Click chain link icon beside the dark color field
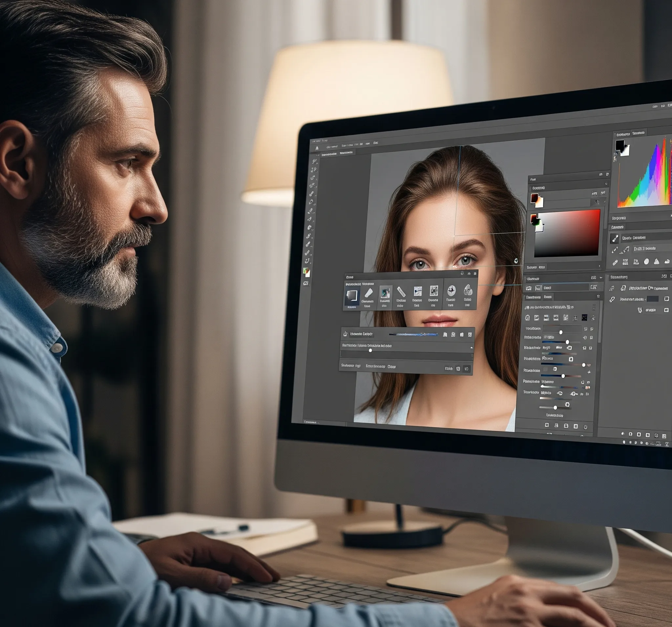Screen dimensions: 672x627 click(612, 299)
